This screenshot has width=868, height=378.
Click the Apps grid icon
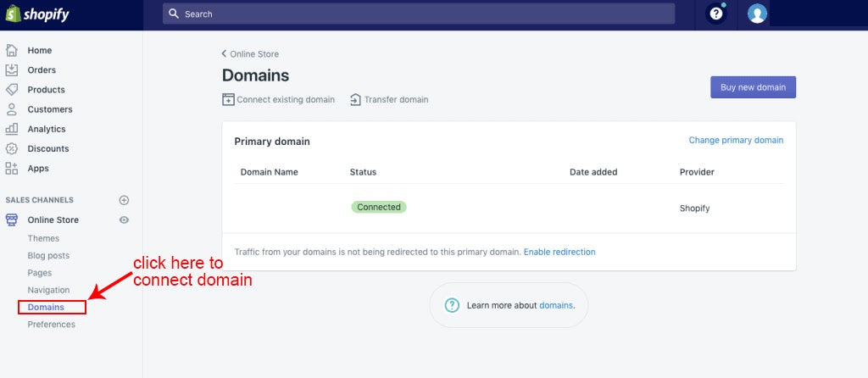[12, 169]
